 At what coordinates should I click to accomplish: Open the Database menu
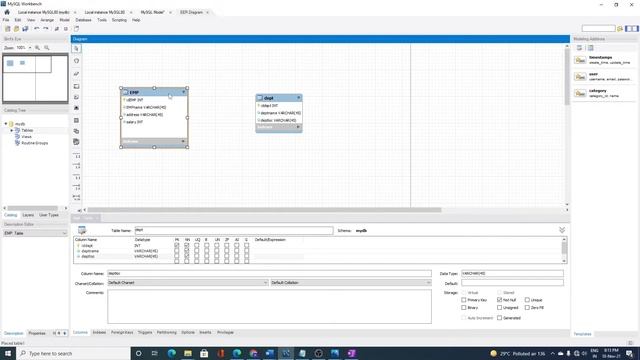(x=83, y=20)
